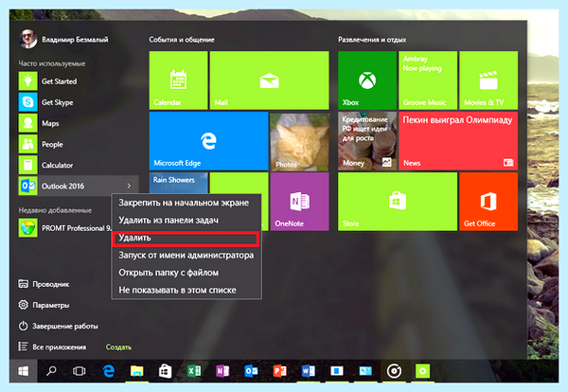Open Task View on taskbar

click(x=79, y=371)
